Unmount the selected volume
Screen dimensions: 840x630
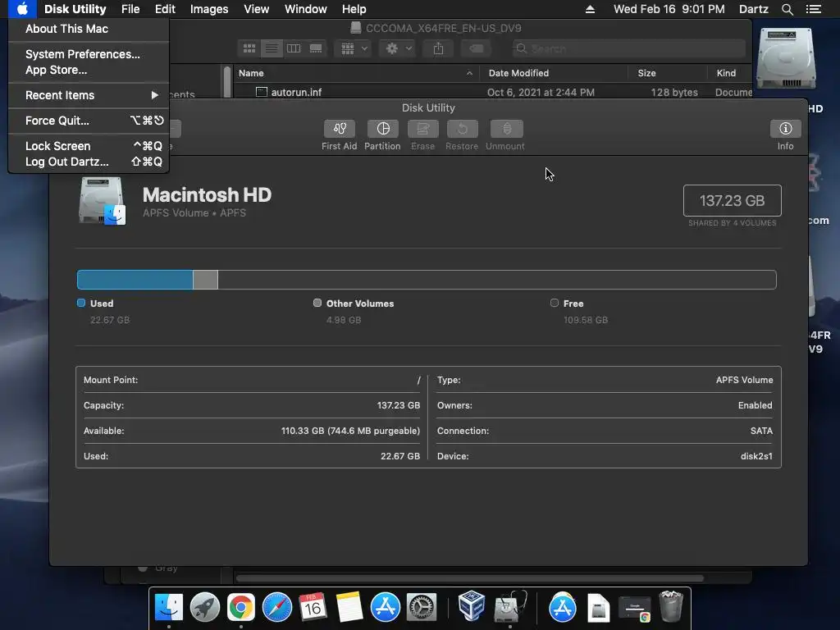point(505,129)
